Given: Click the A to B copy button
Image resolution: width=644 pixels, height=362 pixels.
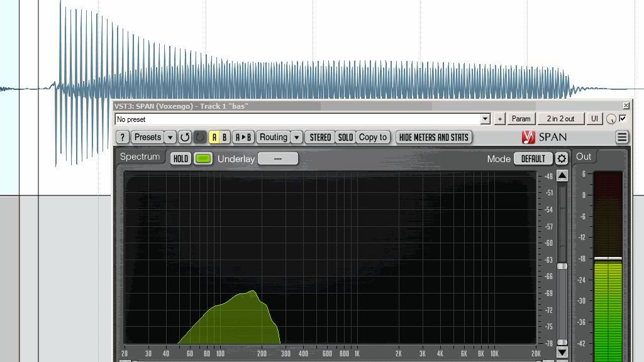Looking at the screenshot, I should (243, 137).
